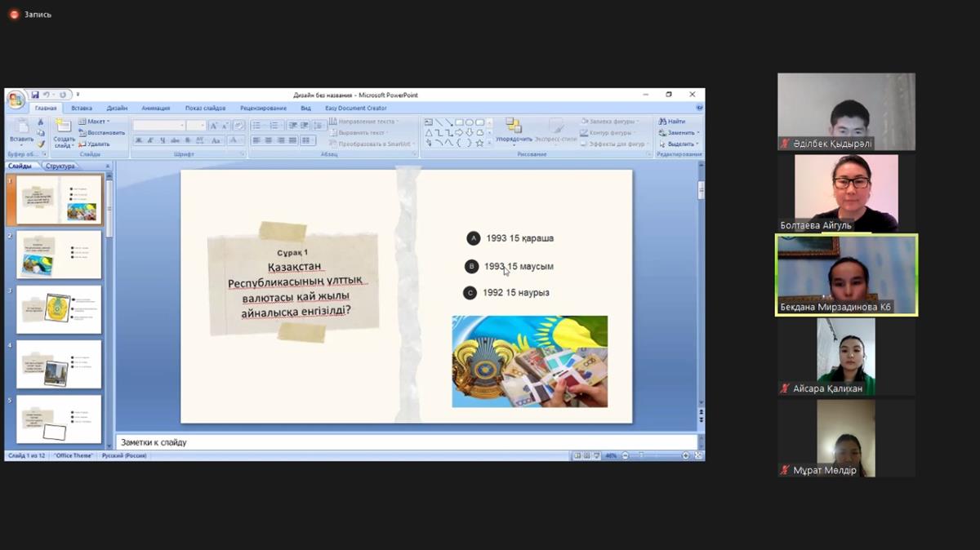This screenshot has height=550, width=980.
Task: Select the Format Painter brush icon
Action: pos(41,144)
